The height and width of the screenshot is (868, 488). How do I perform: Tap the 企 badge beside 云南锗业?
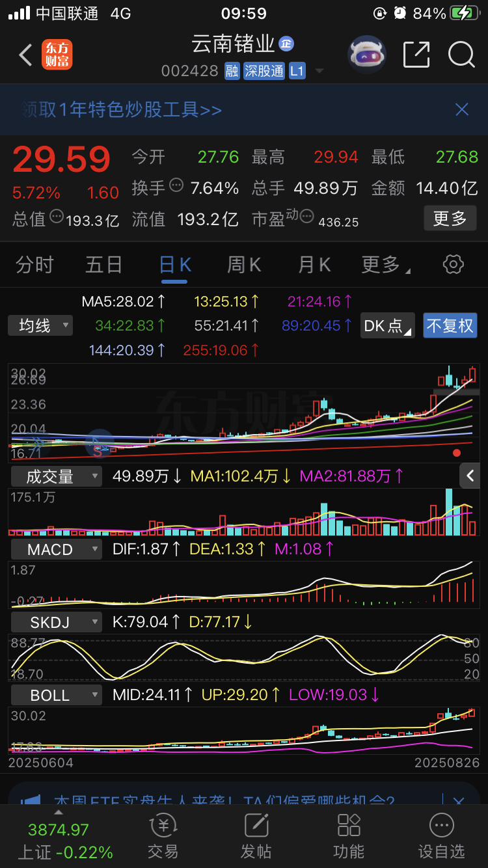click(286, 44)
